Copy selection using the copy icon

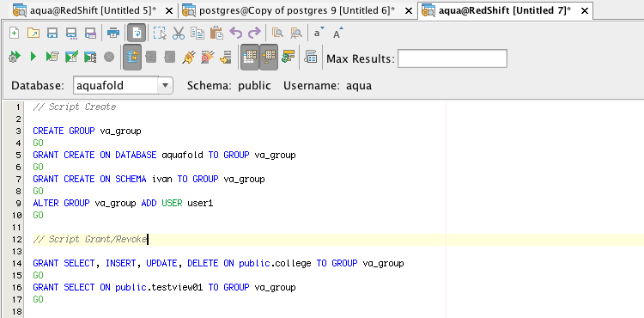click(197, 34)
